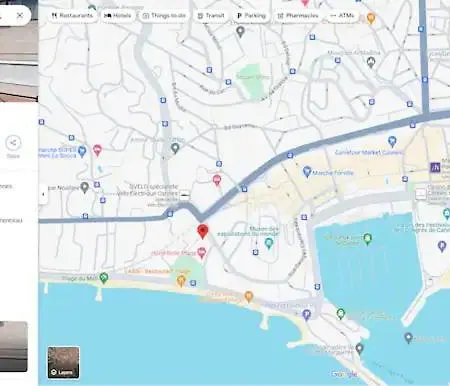This screenshot has height=386, width=450.
Task: Select the ATMs filter chip
Action: pyautogui.click(x=342, y=16)
